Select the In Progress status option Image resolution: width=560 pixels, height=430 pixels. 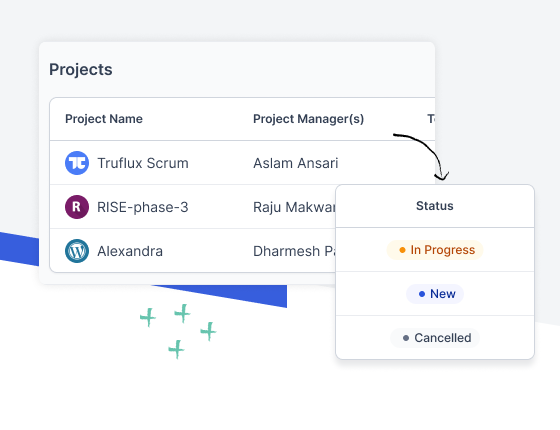pos(435,250)
